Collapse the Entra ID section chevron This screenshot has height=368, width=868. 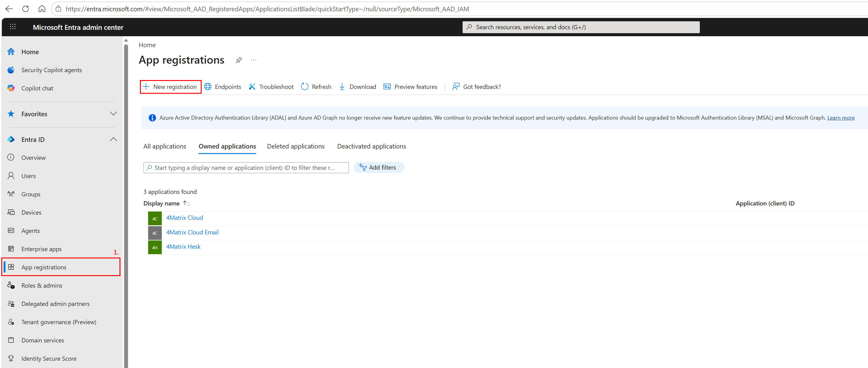(x=113, y=139)
